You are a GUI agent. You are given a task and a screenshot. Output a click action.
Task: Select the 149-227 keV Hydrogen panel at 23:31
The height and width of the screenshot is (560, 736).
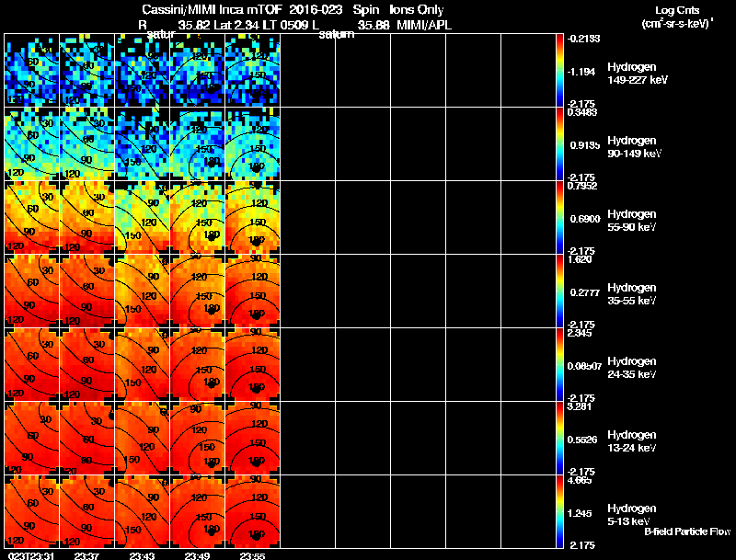tap(32, 71)
